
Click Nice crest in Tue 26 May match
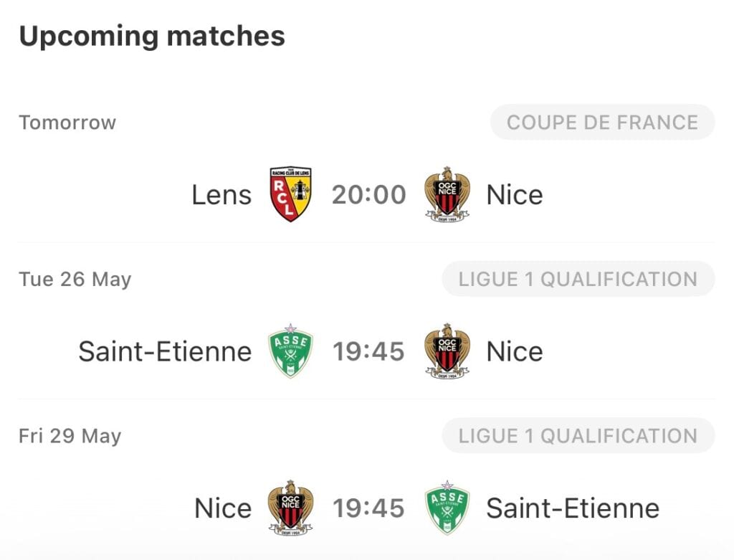tap(447, 351)
